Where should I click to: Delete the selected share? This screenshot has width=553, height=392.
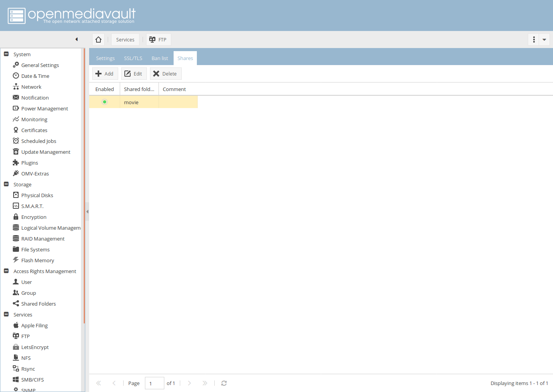pos(165,74)
